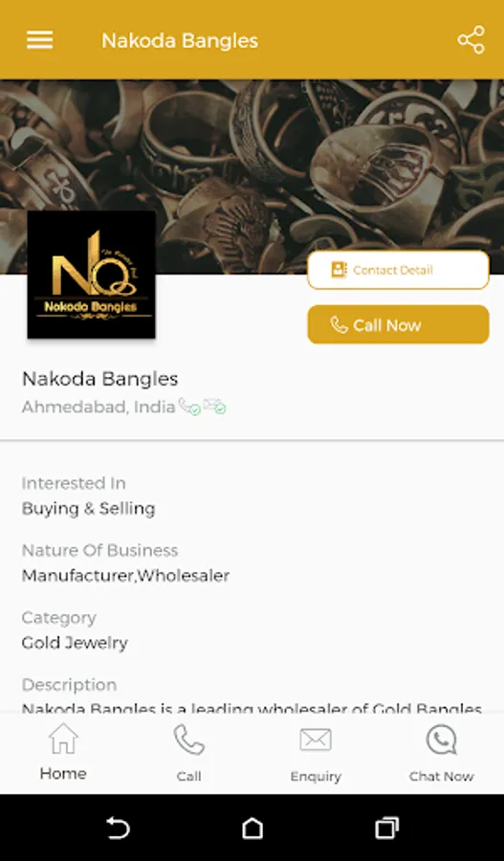The width and height of the screenshot is (504, 861).
Task: Tap the Call Now button
Action: (x=398, y=324)
